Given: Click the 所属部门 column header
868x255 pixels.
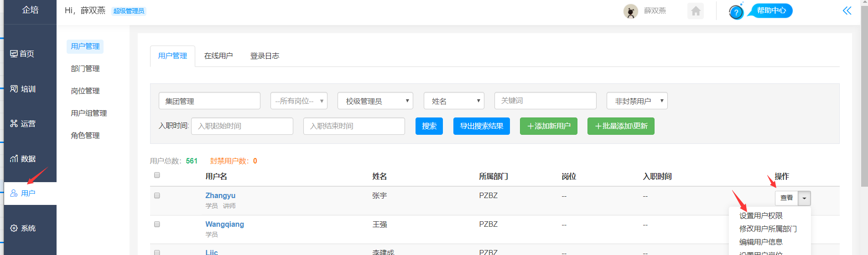Looking at the screenshot, I should [x=494, y=177].
